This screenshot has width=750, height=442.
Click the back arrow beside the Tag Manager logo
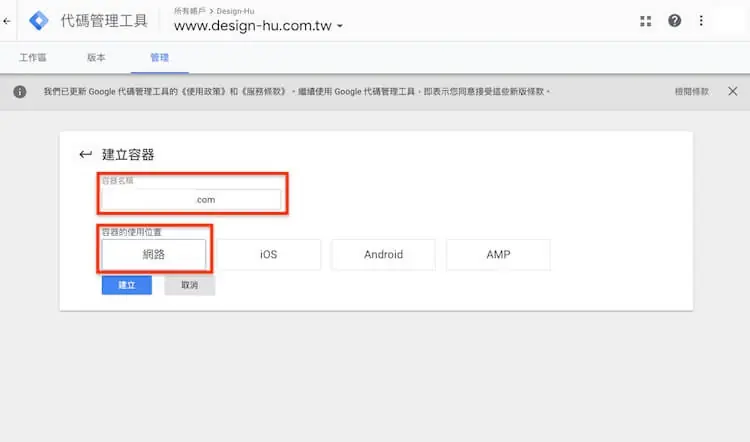click(x=7, y=21)
